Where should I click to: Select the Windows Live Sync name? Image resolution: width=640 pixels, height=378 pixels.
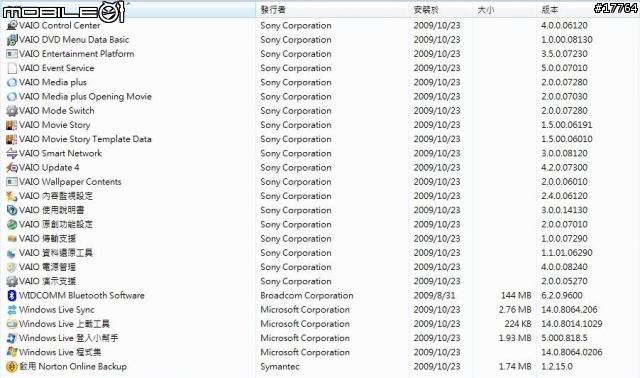[57, 310]
